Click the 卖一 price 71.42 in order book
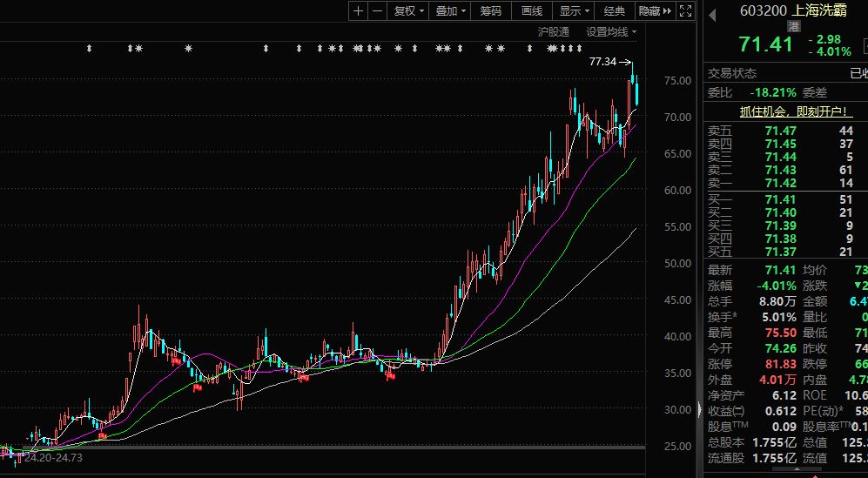Viewport: 868px width, 478px height. tap(779, 184)
